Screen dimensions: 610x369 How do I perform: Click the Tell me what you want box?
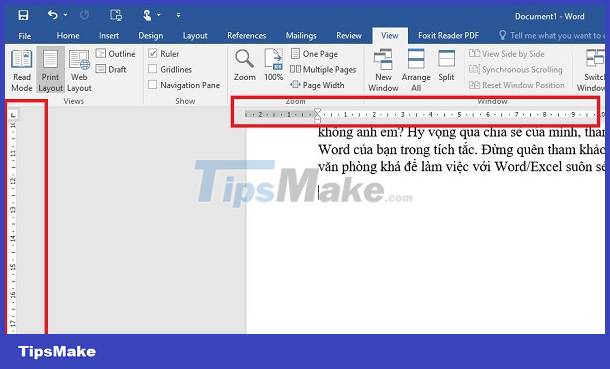(x=552, y=36)
